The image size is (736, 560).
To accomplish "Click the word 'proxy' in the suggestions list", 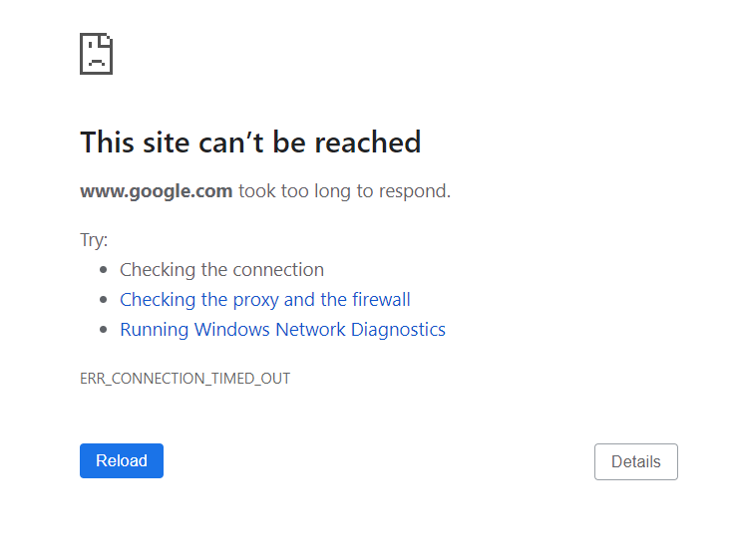I will click(256, 300).
